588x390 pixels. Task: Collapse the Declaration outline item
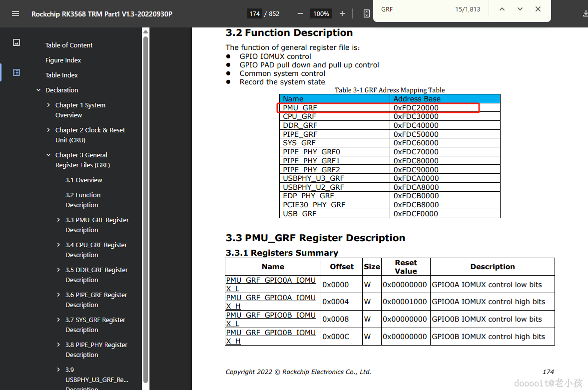(38, 90)
